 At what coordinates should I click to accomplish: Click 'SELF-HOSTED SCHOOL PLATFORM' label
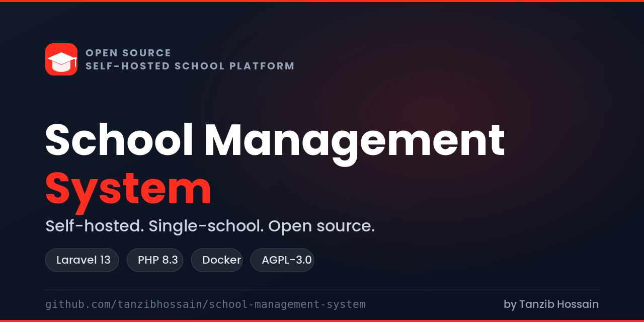tap(190, 66)
